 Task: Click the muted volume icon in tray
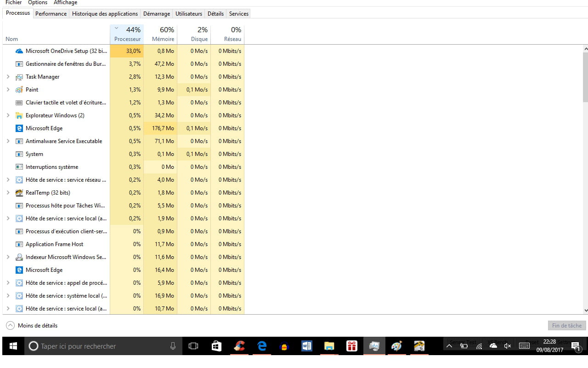coord(508,346)
